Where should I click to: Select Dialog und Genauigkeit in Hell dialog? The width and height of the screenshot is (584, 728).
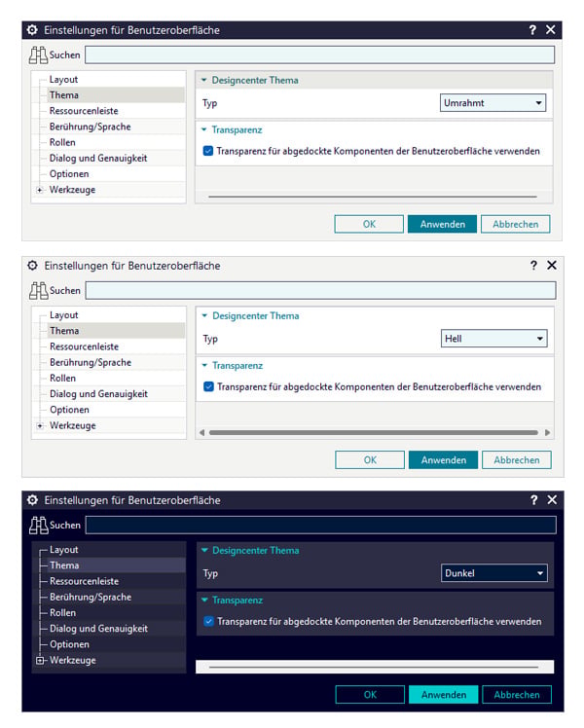[x=98, y=394]
